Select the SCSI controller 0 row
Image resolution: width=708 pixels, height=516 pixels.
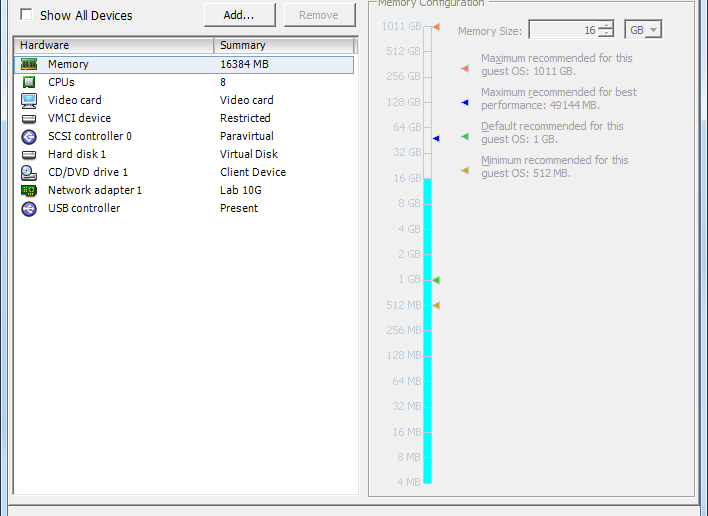[x=184, y=136]
